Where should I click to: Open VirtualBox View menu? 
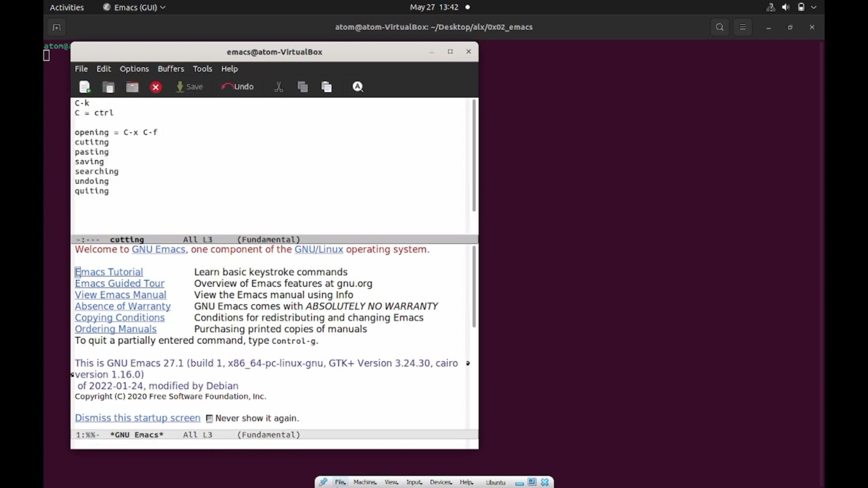pos(391,482)
